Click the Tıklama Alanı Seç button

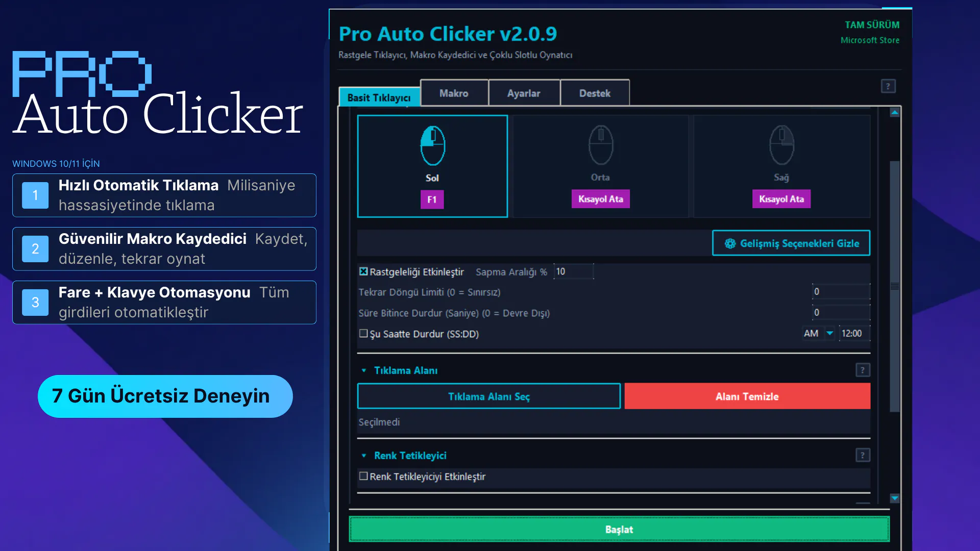tap(489, 396)
